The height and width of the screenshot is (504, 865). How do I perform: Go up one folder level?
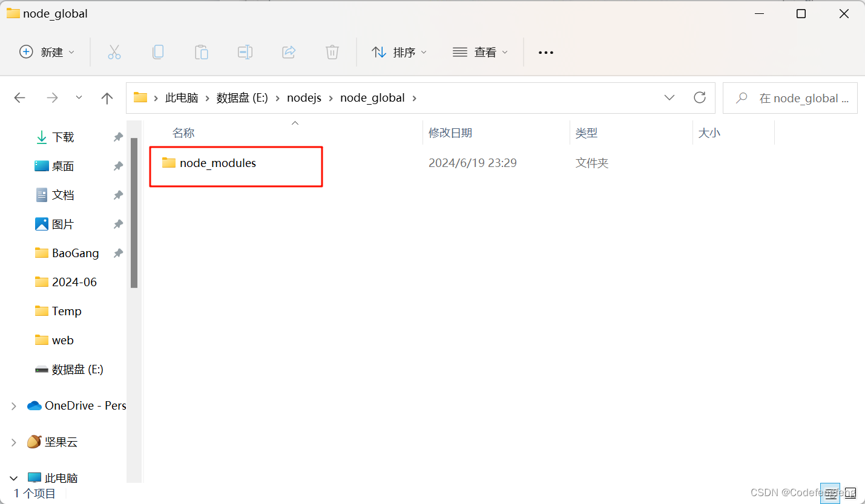(107, 98)
